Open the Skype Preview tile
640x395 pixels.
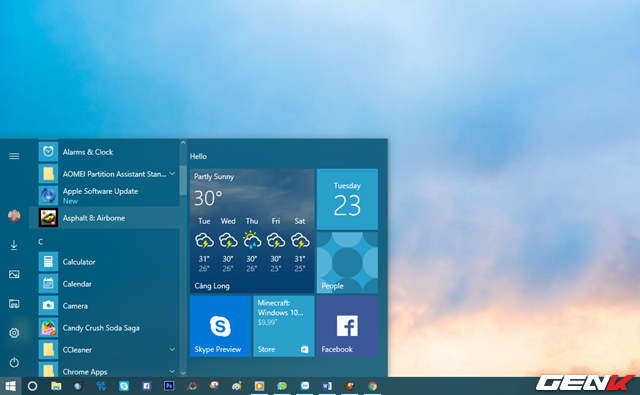coord(220,326)
